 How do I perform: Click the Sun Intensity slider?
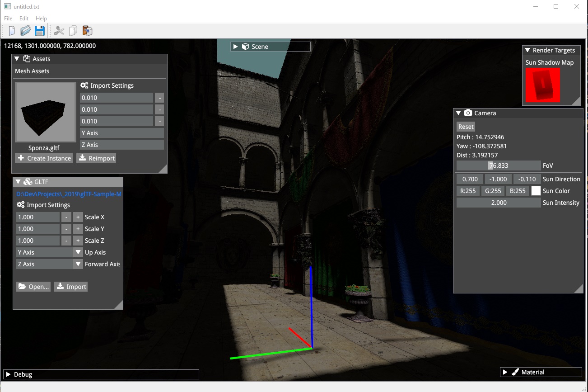pyautogui.click(x=499, y=203)
